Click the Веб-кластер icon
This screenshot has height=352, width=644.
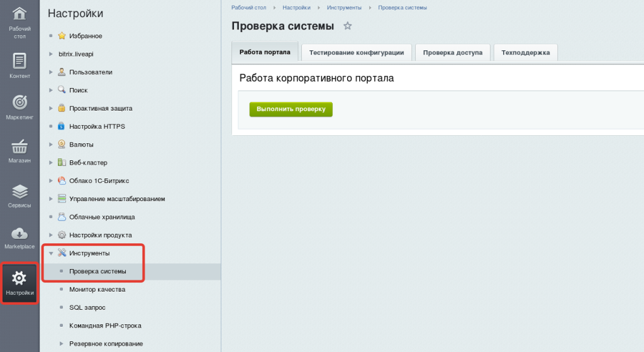point(62,162)
